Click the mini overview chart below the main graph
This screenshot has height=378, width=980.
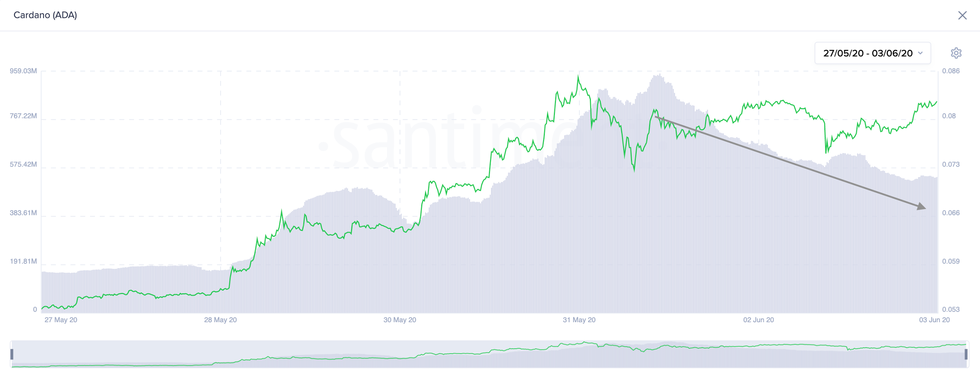(x=489, y=354)
